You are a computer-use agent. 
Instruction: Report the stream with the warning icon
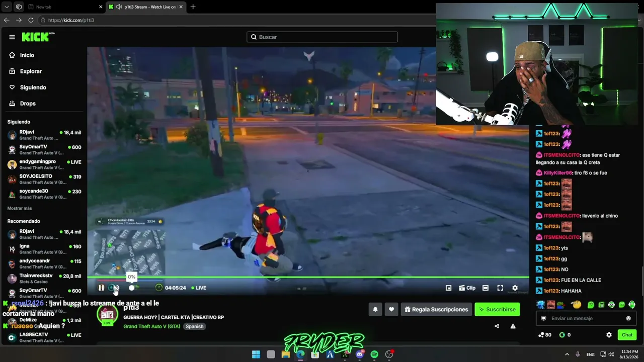tap(513, 326)
